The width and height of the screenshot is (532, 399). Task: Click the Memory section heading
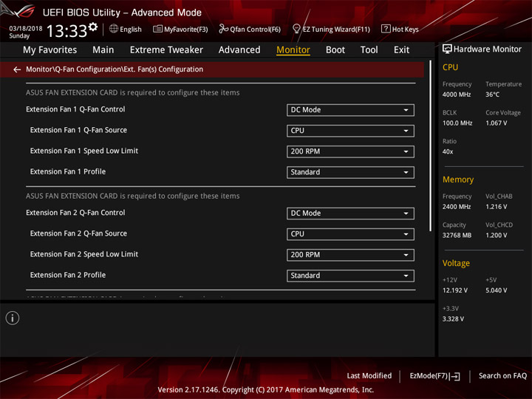[x=458, y=180]
